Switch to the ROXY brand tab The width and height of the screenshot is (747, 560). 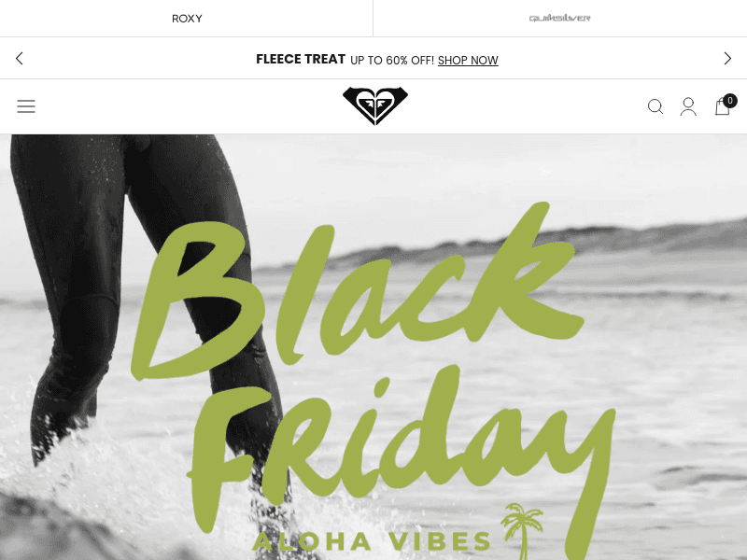pos(186,18)
